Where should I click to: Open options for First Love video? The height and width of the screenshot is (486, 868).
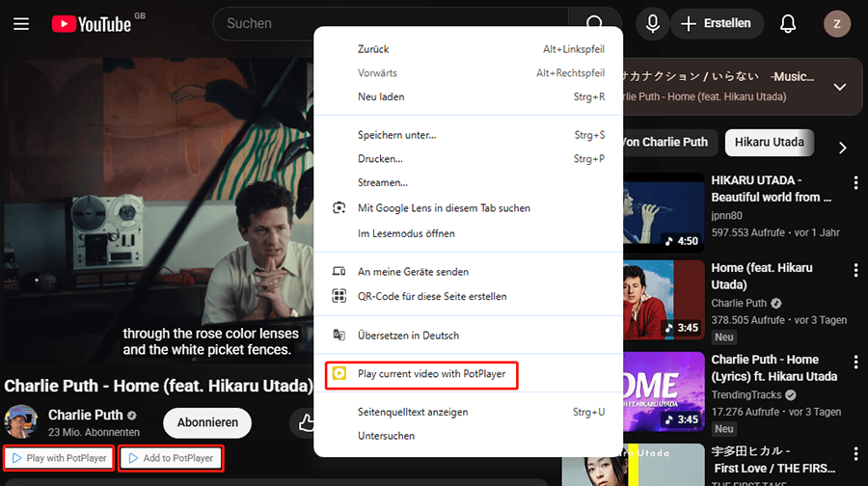855,454
